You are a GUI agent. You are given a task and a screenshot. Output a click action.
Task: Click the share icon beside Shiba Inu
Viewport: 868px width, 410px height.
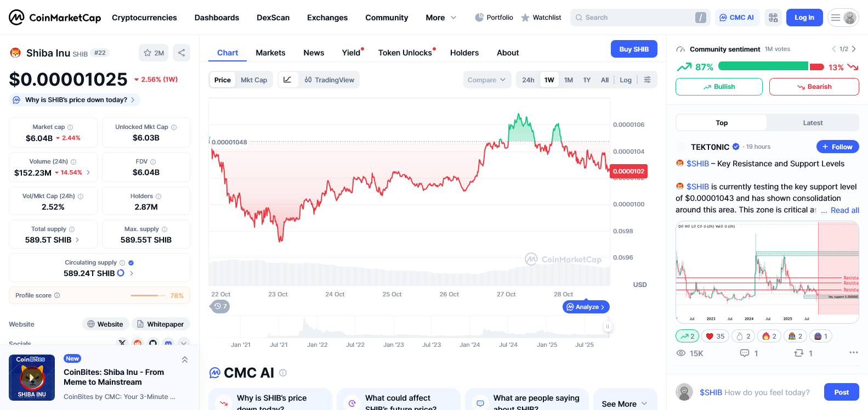pos(181,53)
